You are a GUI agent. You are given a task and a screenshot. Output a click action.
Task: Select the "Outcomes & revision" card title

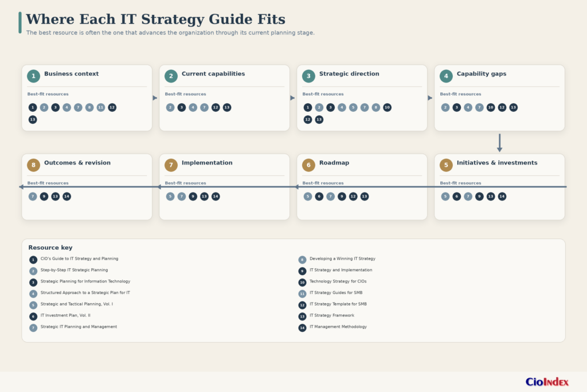77,163
